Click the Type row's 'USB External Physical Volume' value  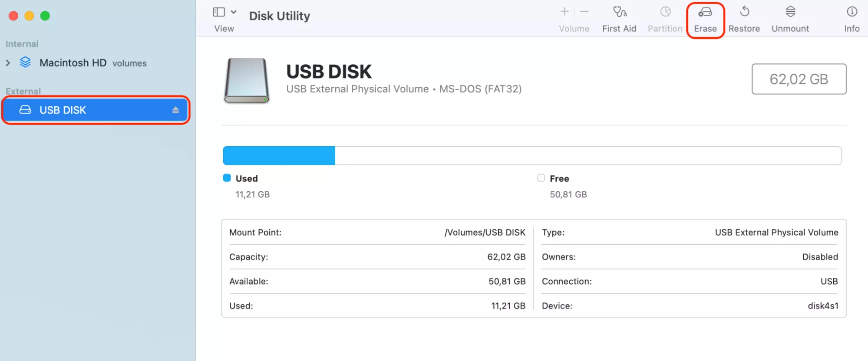click(x=776, y=233)
